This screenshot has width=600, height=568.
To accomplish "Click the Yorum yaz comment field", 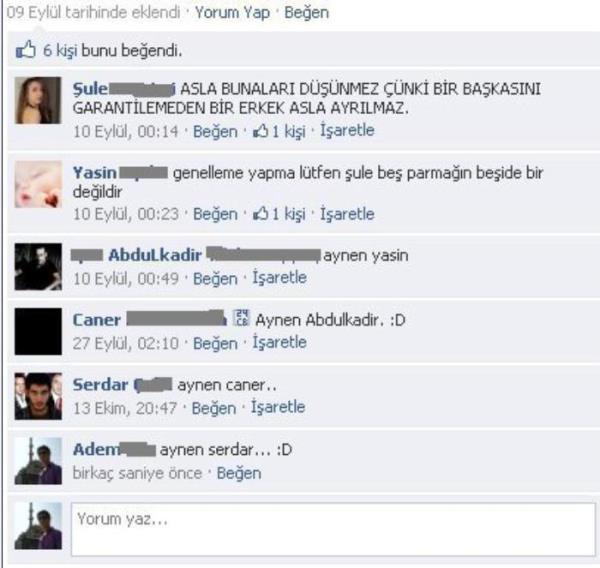I will 333,529.
